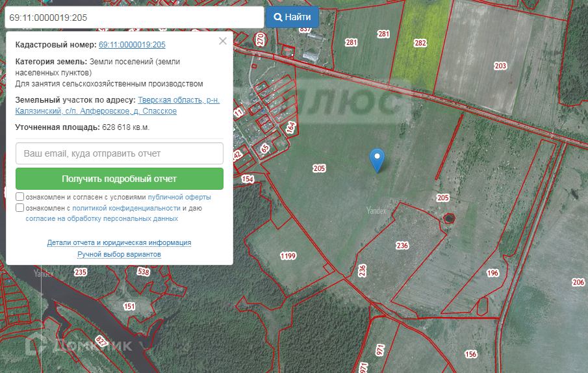Select parcel label 827 near river
The height and width of the screenshot is (373, 588).
click(101, 341)
